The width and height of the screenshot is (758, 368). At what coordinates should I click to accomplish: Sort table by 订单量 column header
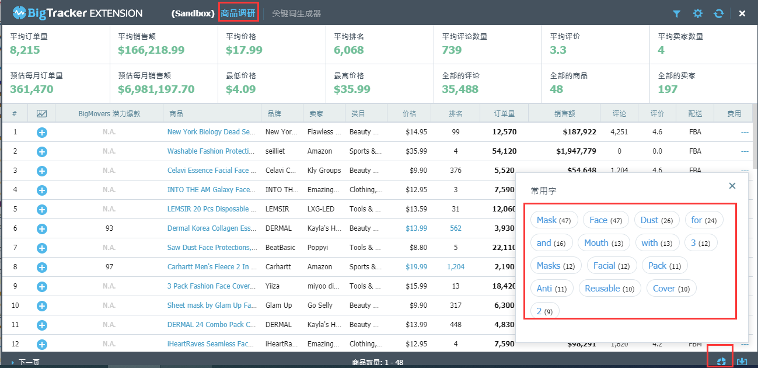(504, 114)
